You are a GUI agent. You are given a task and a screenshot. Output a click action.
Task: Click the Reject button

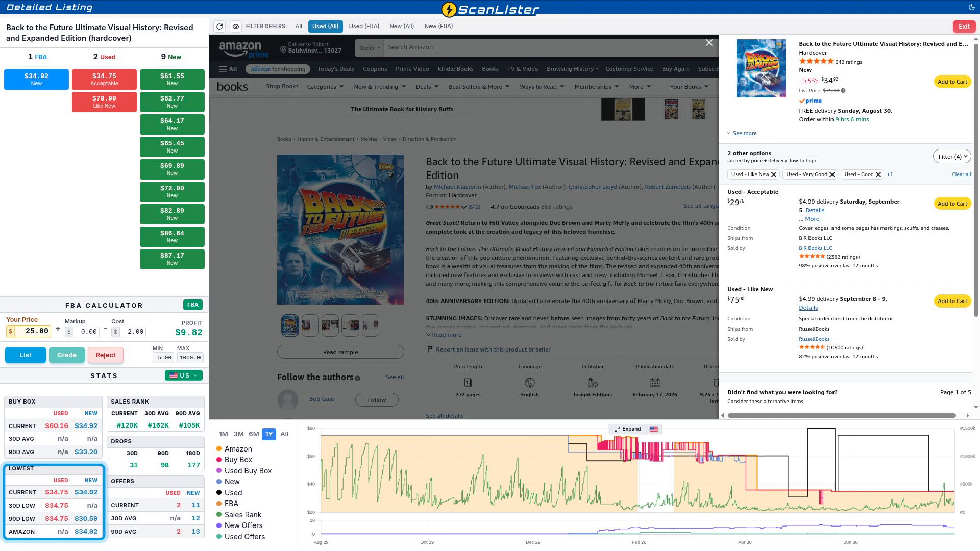click(x=106, y=355)
